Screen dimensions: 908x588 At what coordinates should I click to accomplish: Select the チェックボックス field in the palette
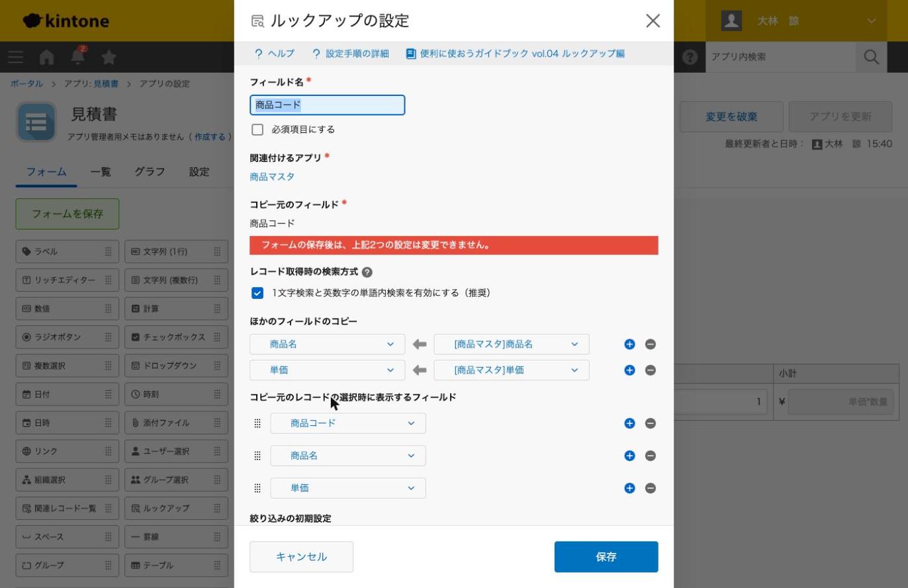click(x=176, y=337)
